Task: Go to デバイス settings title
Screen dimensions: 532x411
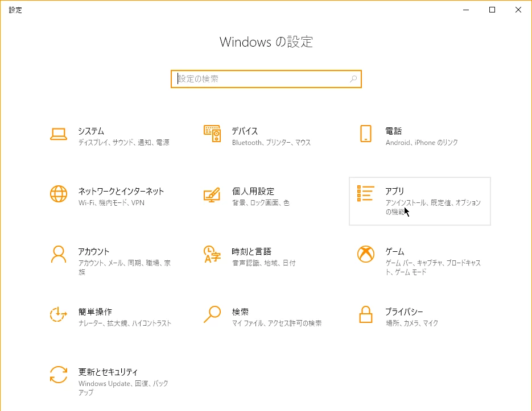Action: [245, 131]
